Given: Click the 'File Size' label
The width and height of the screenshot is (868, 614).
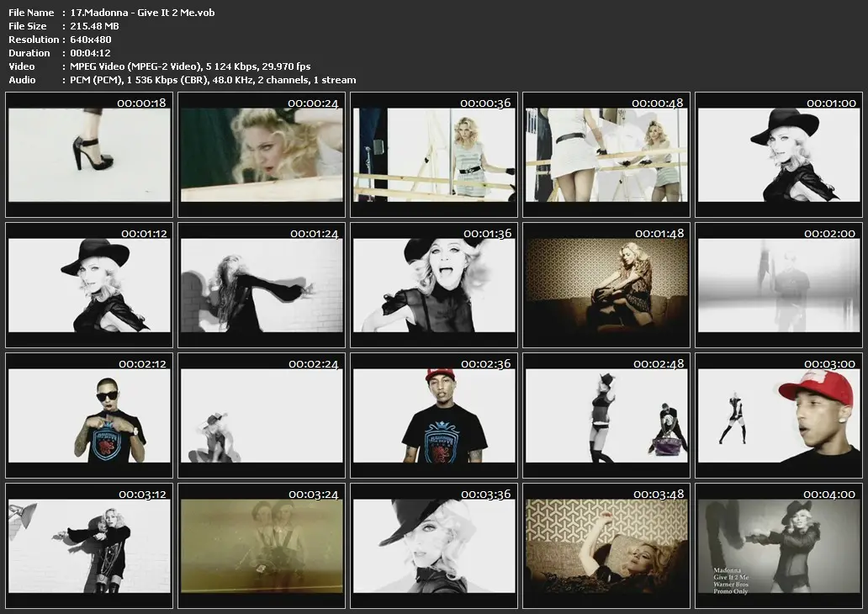Looking at the screenshot, I should (28, 26).
